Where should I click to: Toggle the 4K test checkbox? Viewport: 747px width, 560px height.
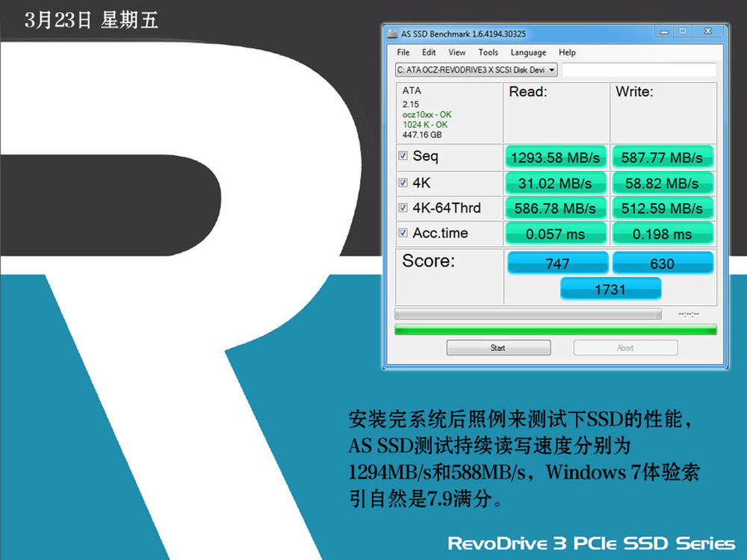[403, 183]
